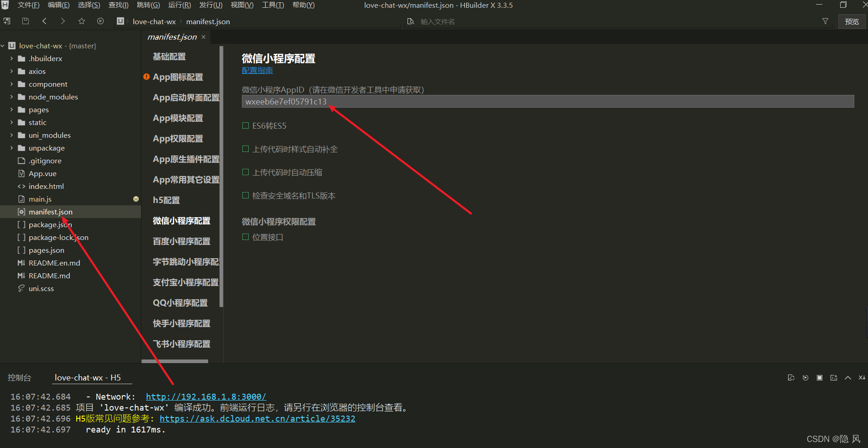Click the README.md markdown icon
This screenshot has width=868, height=448.
(21, 276)
